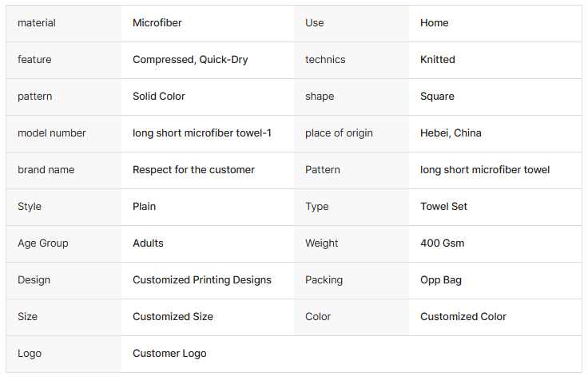Select the 'Compressed, Quick-Dry' feature text
588x380 pixels.
click(x=190, y=60)
